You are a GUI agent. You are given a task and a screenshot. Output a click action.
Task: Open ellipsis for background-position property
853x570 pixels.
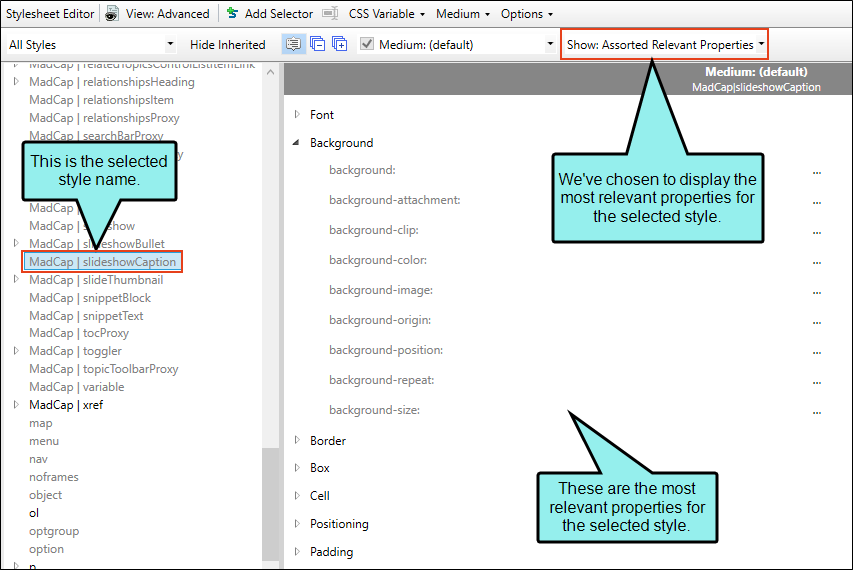click(x=817, y=352)
